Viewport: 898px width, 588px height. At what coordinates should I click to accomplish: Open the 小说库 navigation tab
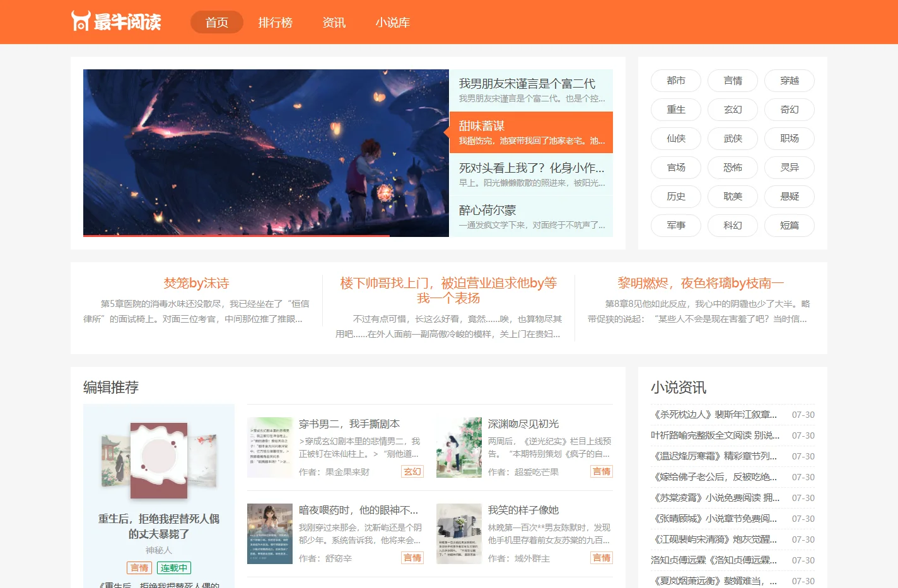(x=393, y=22)
